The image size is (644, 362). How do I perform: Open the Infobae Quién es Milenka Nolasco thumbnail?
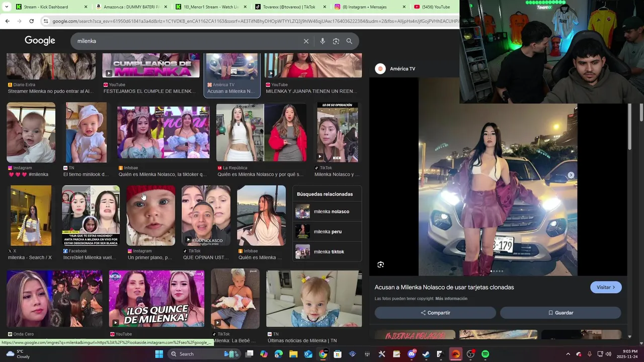pos(163,132)
